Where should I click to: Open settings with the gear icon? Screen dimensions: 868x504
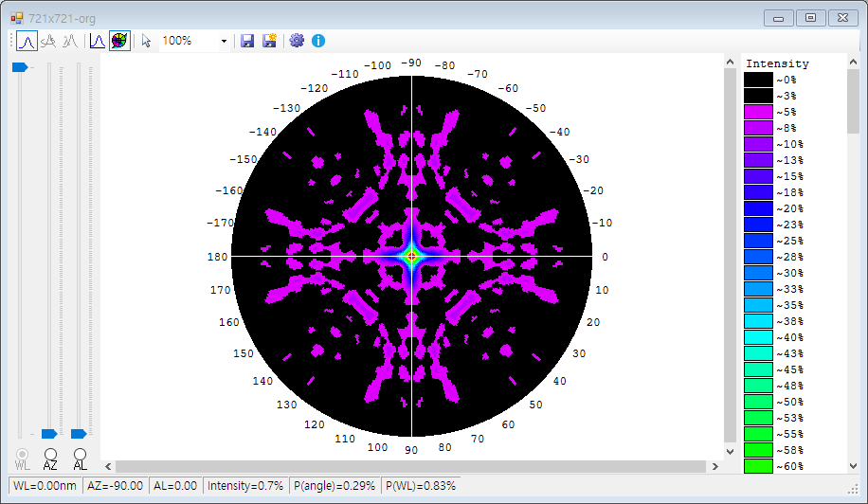pos(297,41)
